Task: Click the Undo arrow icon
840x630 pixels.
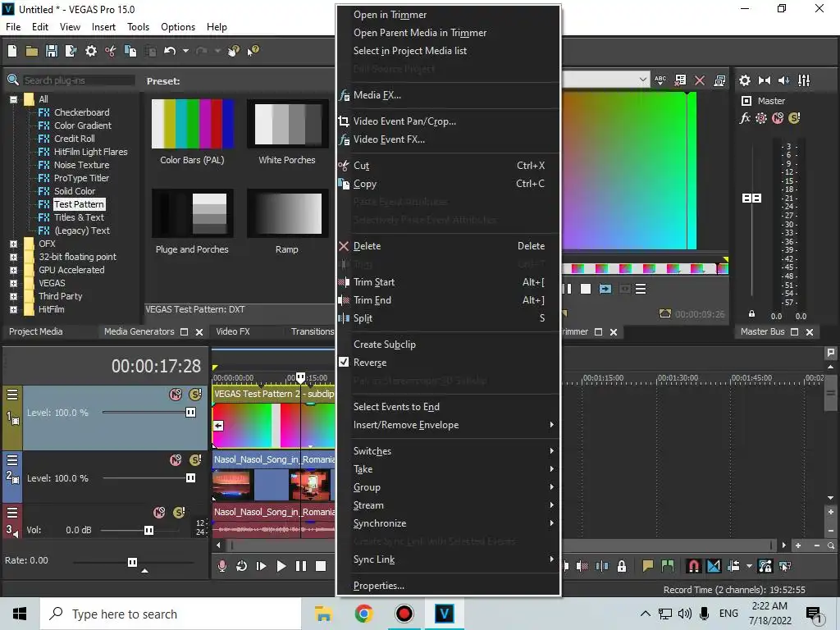Action: (x=170, y=51)
